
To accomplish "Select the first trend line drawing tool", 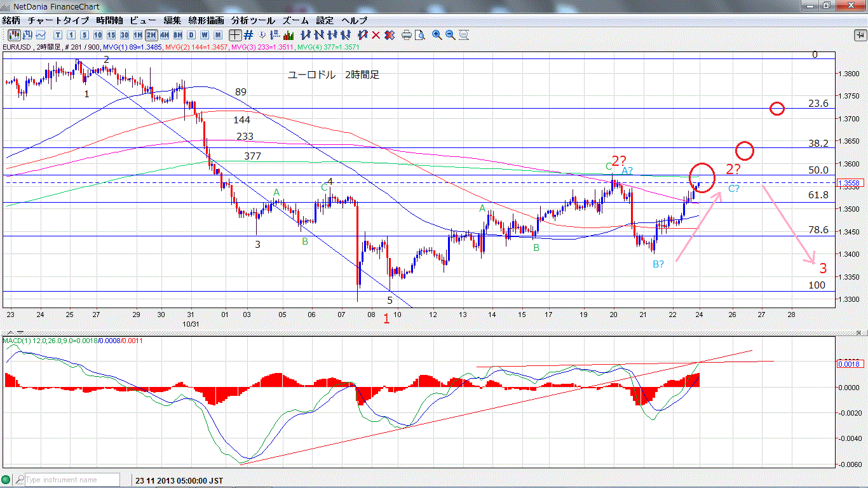I will click(x=305, y=35).
